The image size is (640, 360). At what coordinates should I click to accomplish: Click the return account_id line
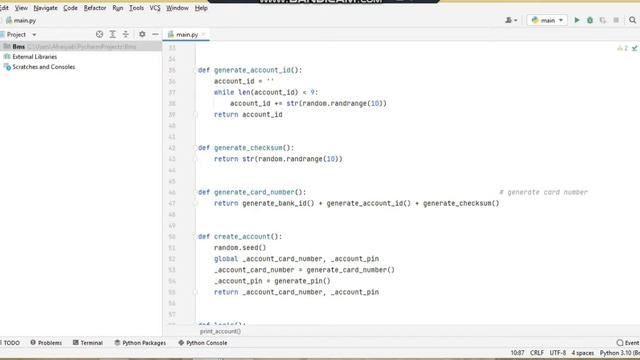(x=248, y=115)
